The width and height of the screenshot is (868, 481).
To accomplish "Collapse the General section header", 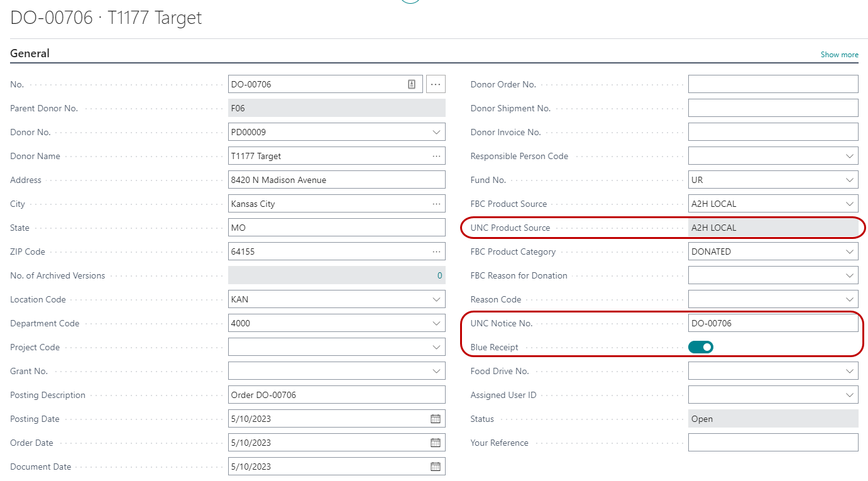I will [x=30, y=53].
